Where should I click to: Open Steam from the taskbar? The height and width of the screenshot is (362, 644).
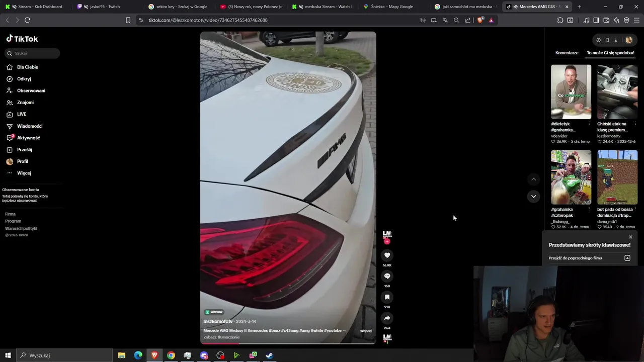(270, 355)
